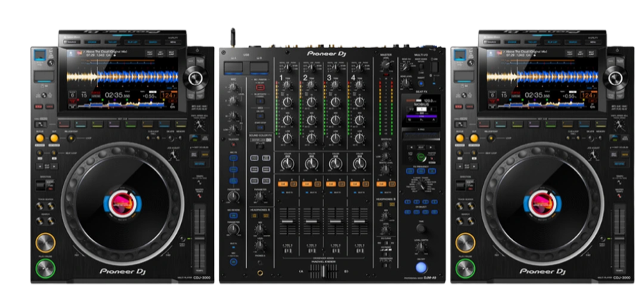Toggle the MIC ON button on the mixer

pos(234,261)
